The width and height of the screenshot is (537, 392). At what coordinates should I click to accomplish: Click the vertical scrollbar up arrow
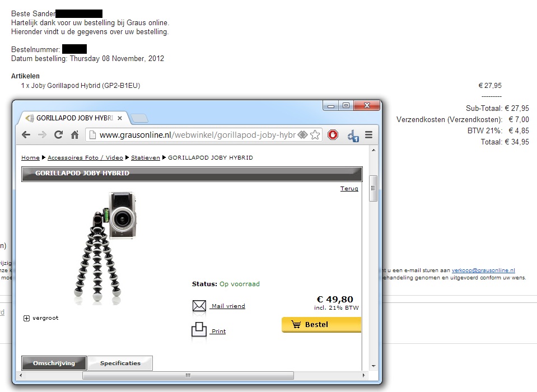(373, 150)
